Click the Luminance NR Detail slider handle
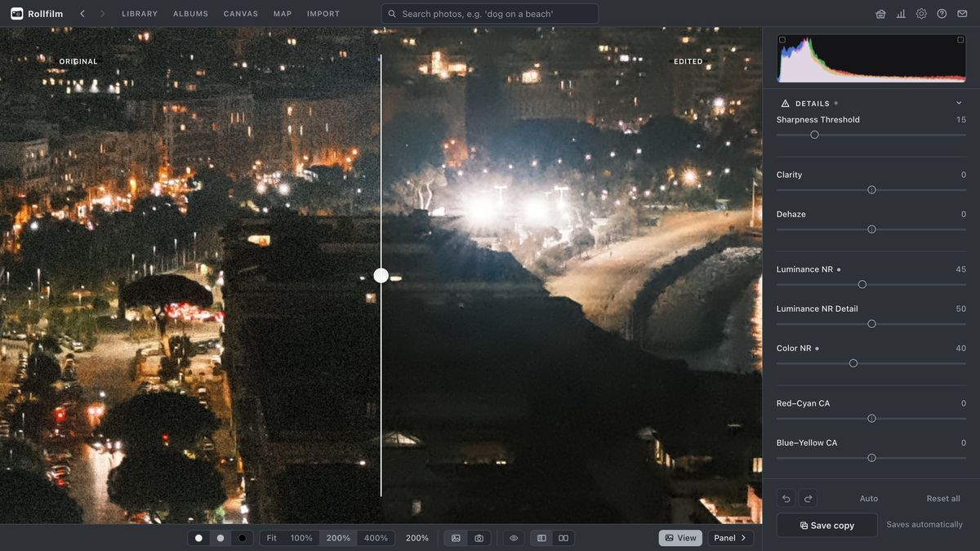 871,324
